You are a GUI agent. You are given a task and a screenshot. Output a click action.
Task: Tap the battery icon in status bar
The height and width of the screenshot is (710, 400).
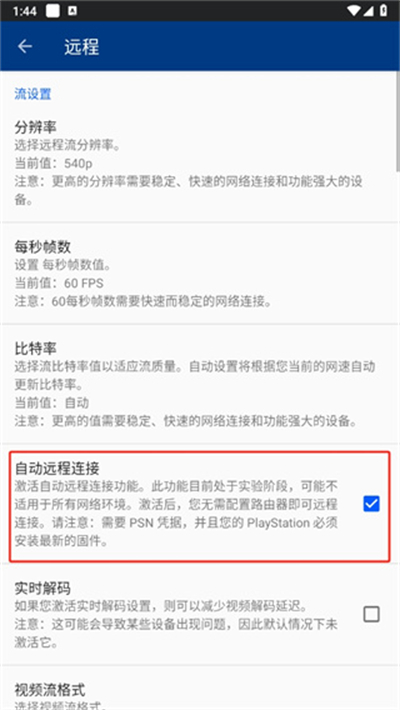coord(383,11)
